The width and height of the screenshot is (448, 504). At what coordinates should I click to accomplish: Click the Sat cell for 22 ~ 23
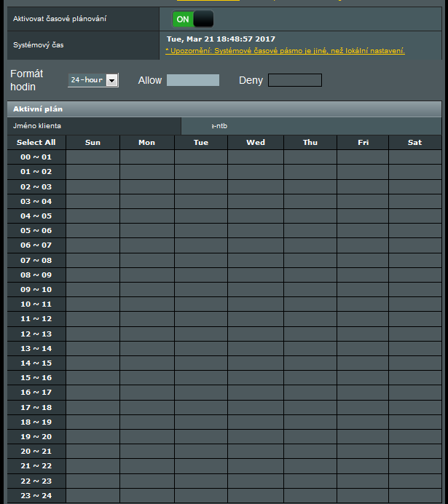414,481
